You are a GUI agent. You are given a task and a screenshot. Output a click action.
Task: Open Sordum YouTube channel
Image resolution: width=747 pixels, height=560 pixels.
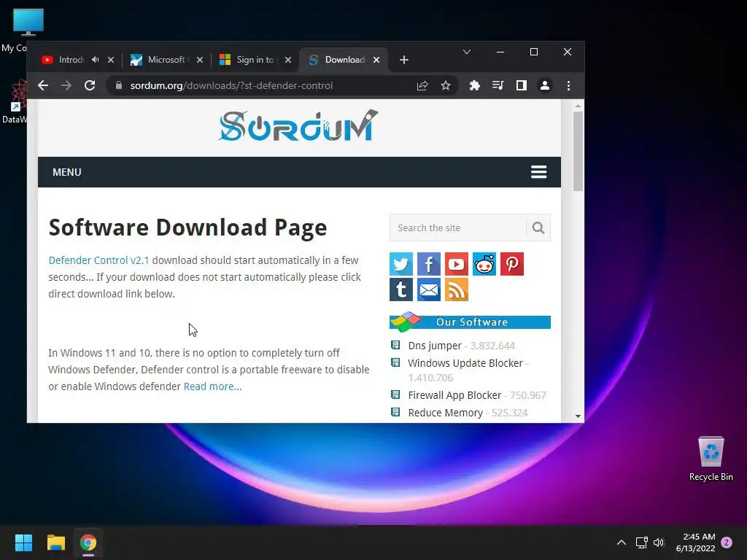tap(457, 264)
